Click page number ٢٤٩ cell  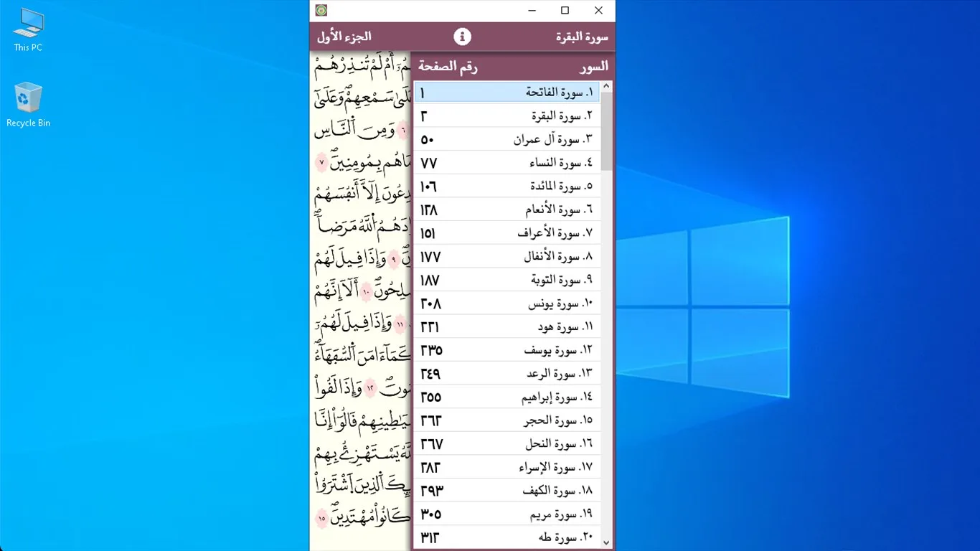point(430,374)
